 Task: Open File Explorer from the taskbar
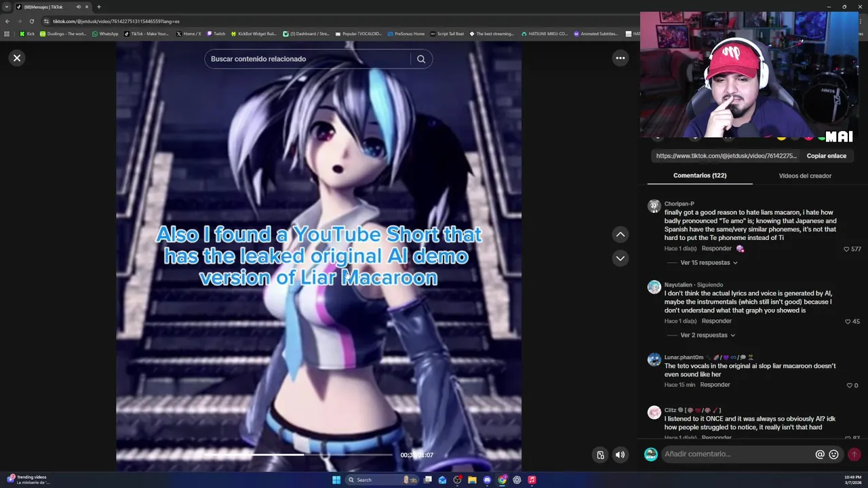pyautogui.click(x=472, y=480)
